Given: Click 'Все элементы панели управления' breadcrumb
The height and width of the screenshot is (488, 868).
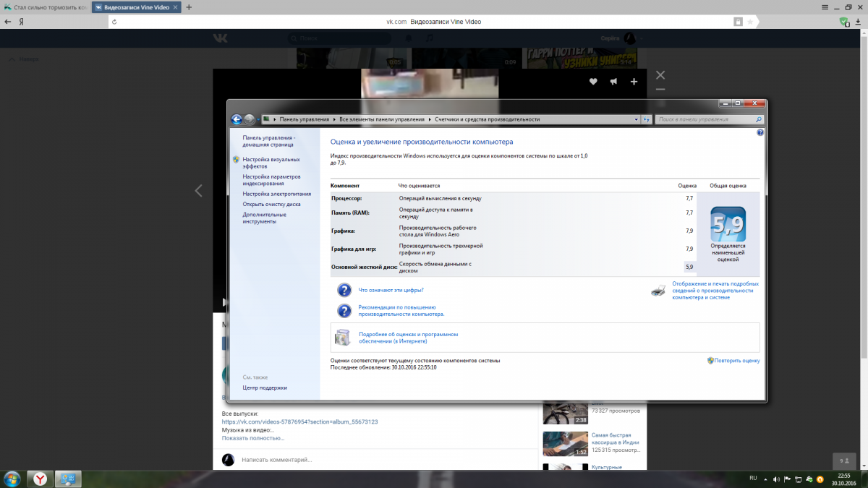Looking at the screenshot, I should pos(382,119).
